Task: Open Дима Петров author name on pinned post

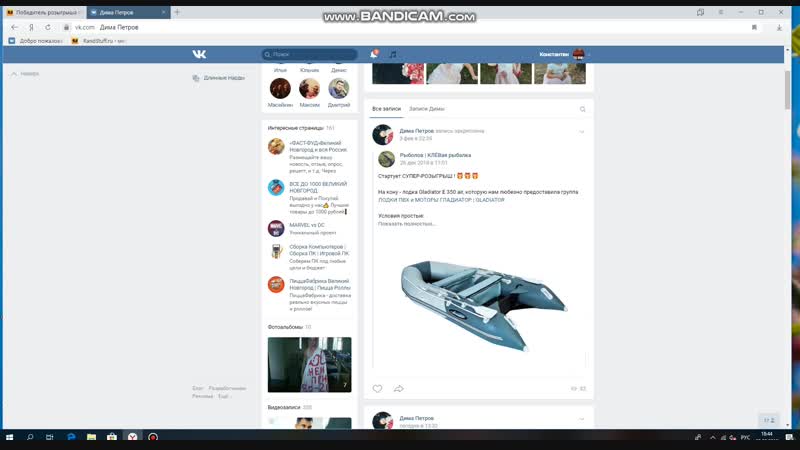Action: tap(416, 131)
